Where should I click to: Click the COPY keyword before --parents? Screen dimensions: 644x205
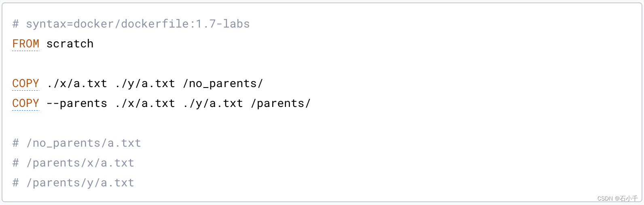tap(26, 103)
